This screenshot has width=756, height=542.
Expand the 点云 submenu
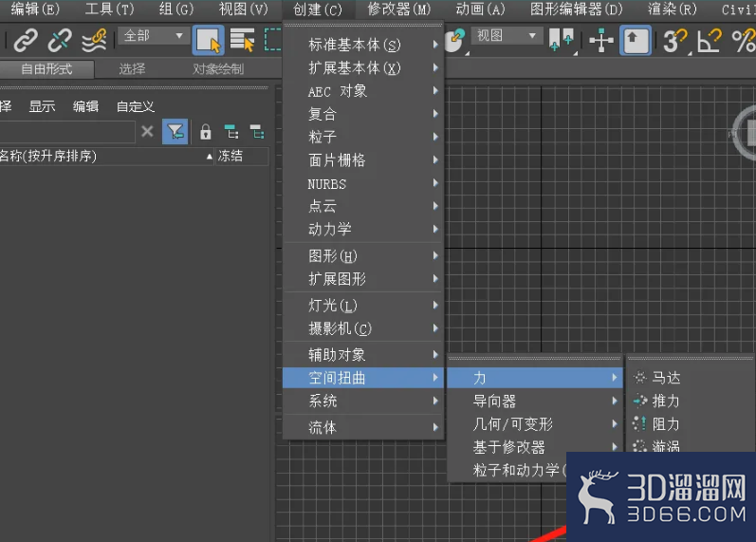pos(363,206)
